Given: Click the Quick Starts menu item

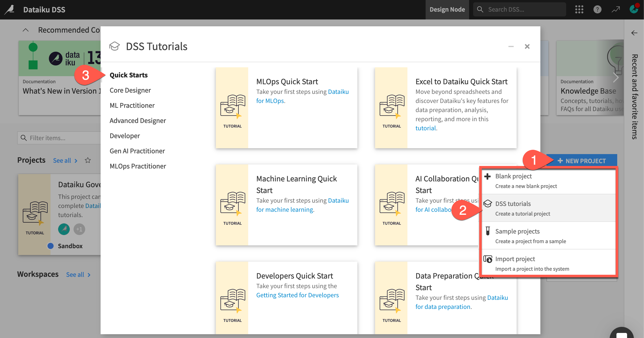Looking at the screenshot, I should tap(128, 75).
